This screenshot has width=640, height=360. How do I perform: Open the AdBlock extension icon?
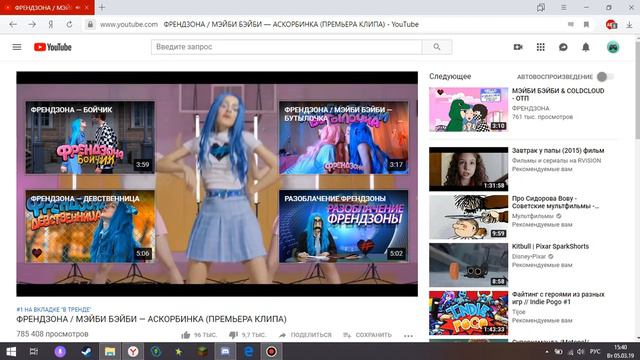tap(611, 24)
